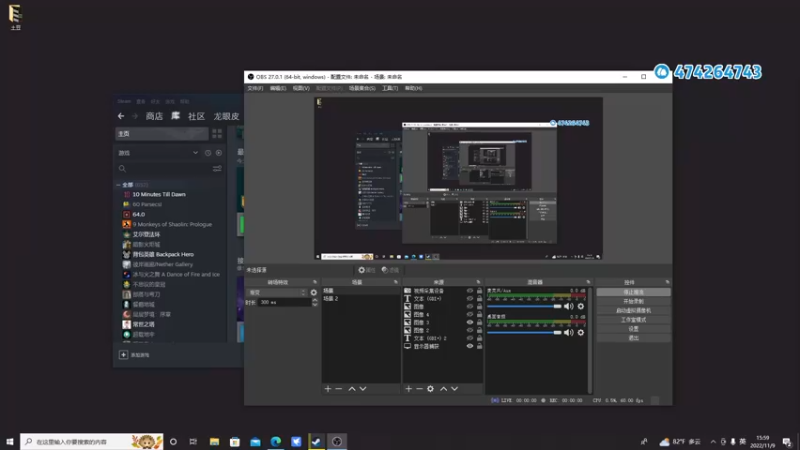The height and width of the screenshot is (450, 800).
Task: Open File Explorer from the taskbar
Action: 214,441
